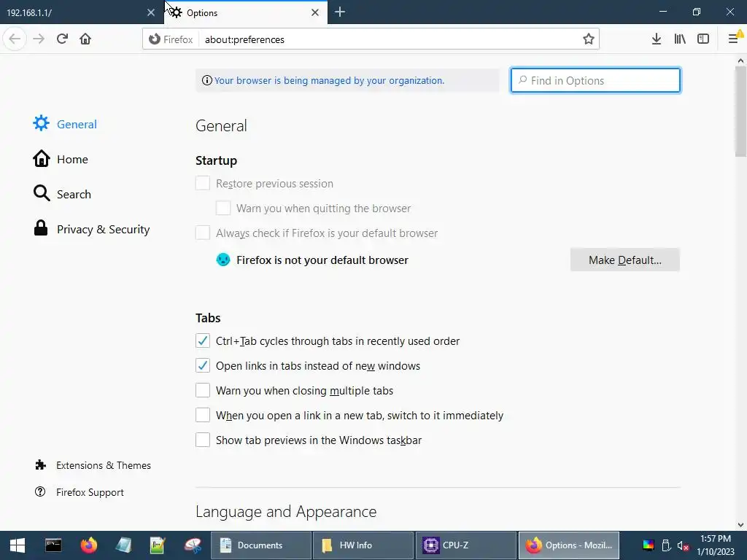747x560 pixels.
Task: Click the Firefox identity icon in address bar
Action: coord(171,39)
